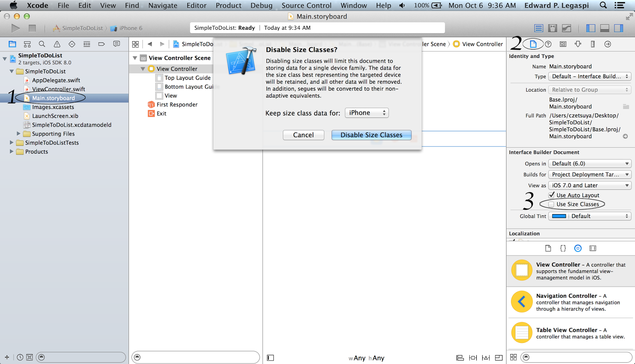Expand the Products group
Screen dimensions: 635x364
[x=12, y=151]
